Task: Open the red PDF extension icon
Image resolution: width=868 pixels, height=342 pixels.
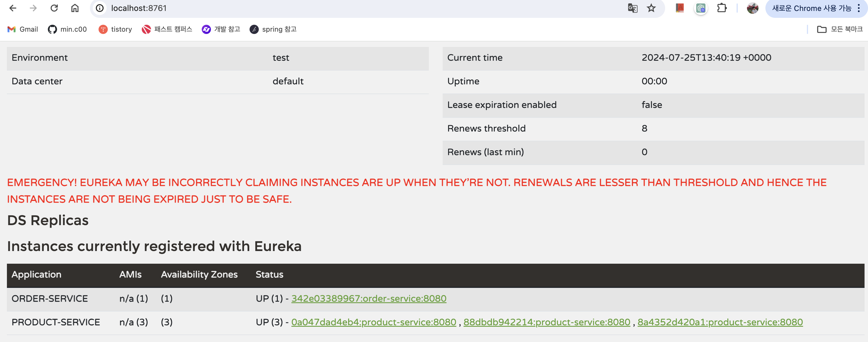Action: click(680, 8)
